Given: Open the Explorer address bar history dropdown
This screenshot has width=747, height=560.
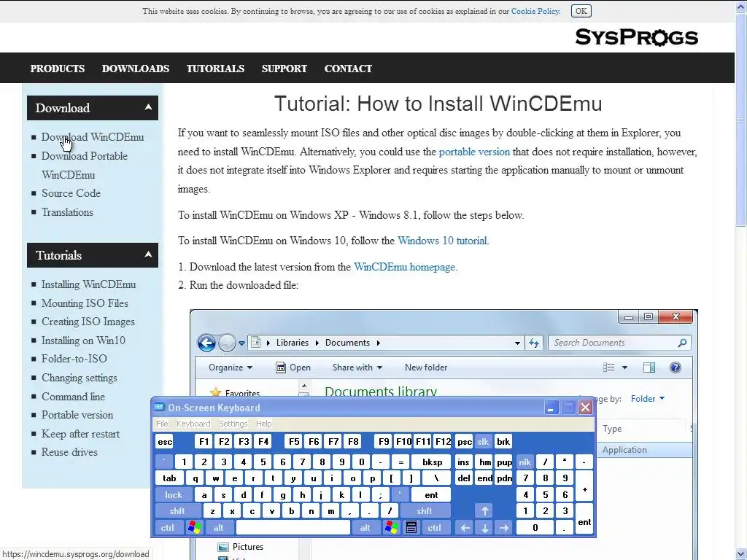Looking at the screenshot, I should 517,343.
